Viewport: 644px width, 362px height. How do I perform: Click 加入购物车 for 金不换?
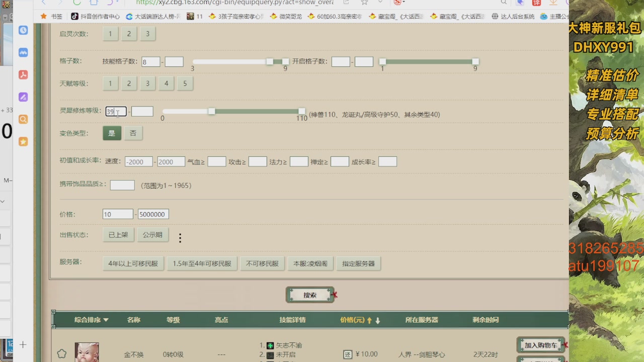click(541, 345)
